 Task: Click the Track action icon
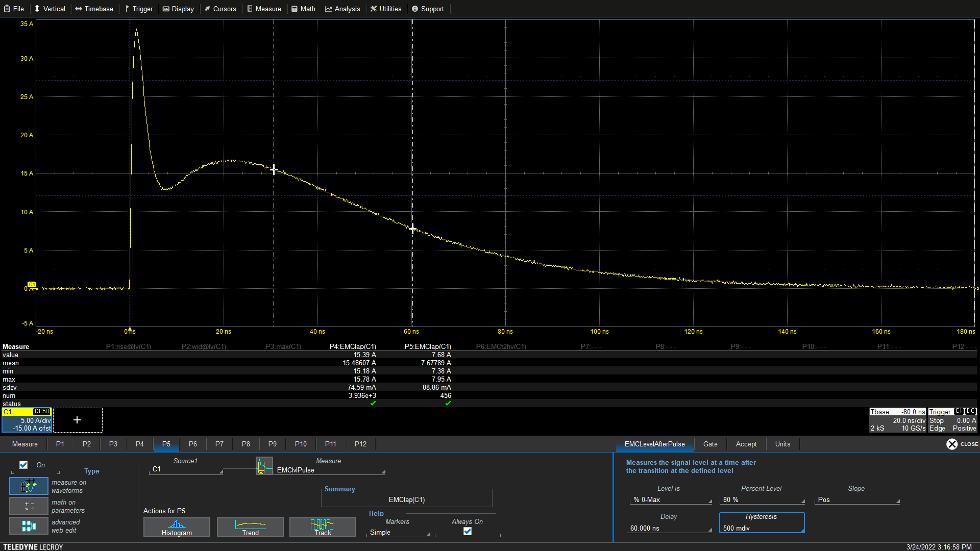click(x=323, y=527)
